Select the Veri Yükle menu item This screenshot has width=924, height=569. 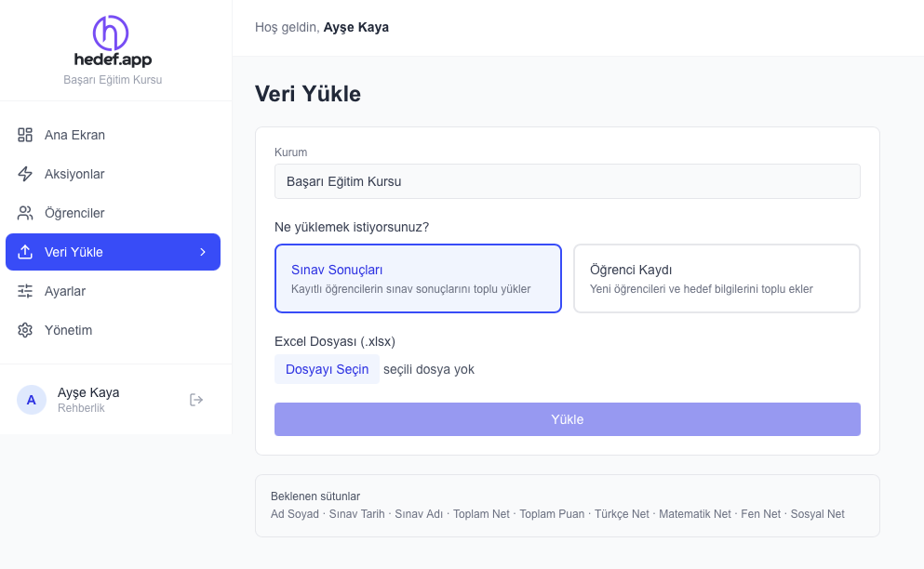(x=114, y=252)
